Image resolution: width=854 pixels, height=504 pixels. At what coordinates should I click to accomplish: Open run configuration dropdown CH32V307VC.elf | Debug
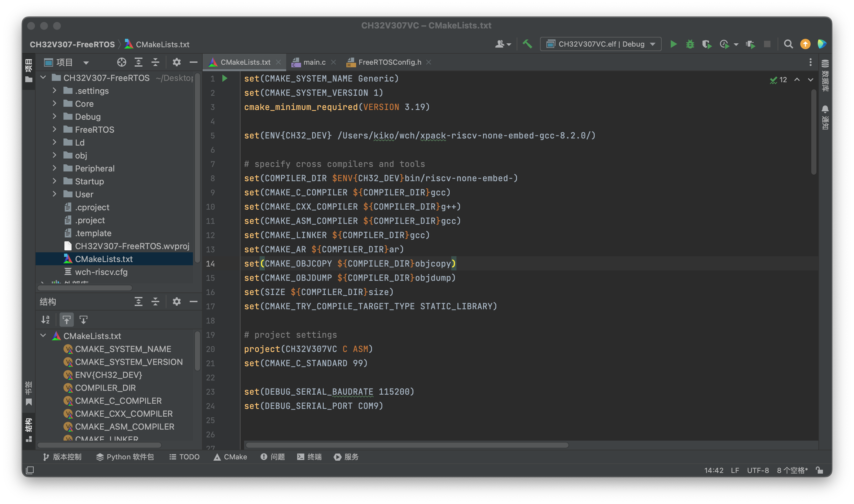click(x=601, y=44)
